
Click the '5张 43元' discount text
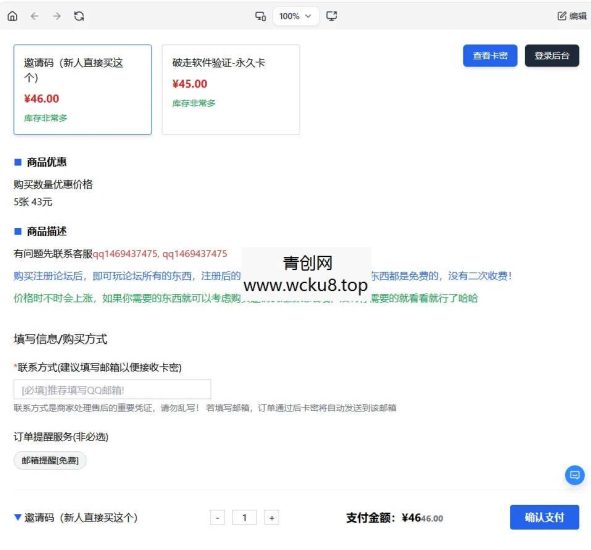[33, 202]
